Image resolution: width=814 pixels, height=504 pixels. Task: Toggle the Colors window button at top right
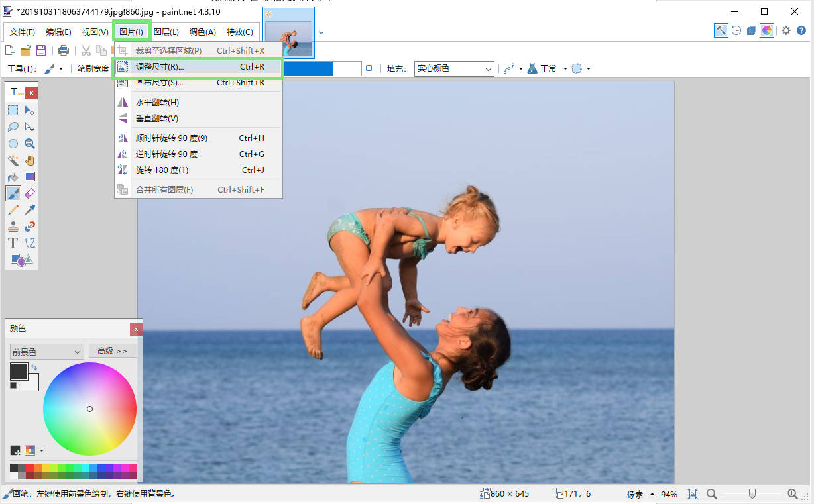point(767,30)
